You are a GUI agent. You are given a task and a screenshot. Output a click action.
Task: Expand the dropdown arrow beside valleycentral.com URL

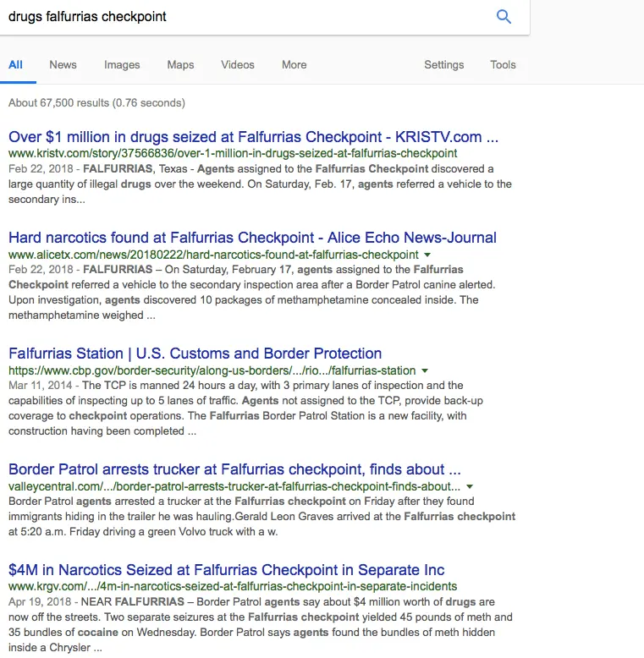point(470,486)
